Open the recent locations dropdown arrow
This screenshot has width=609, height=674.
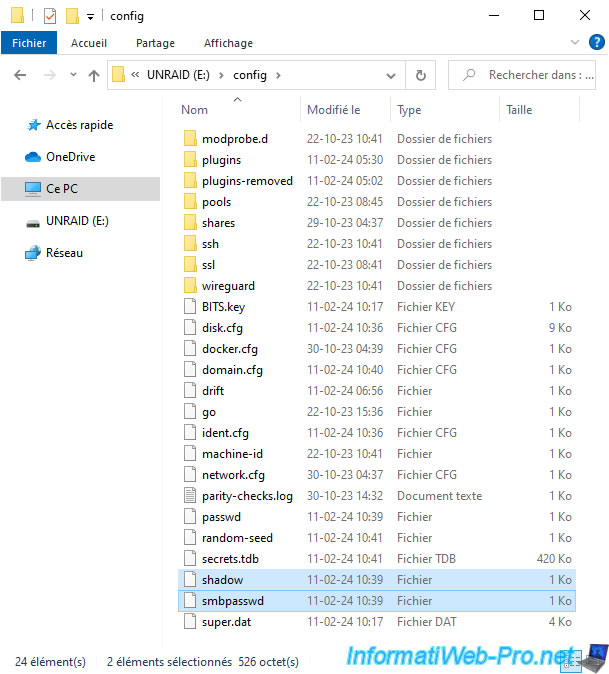pyautogui.click(x=73, y=75)
